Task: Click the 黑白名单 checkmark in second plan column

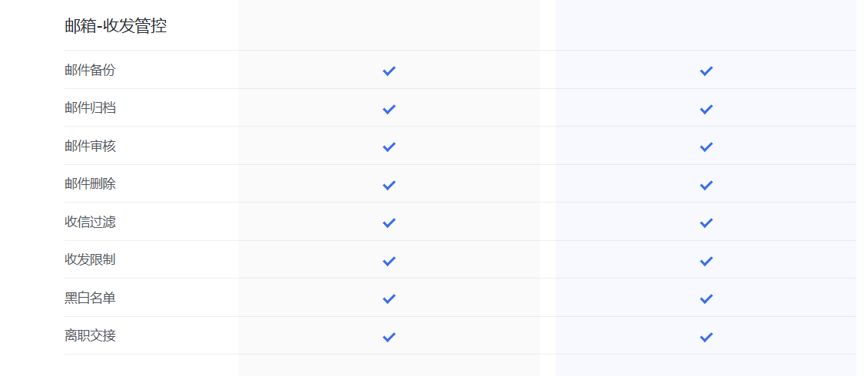Action: (x=706, y=298)
